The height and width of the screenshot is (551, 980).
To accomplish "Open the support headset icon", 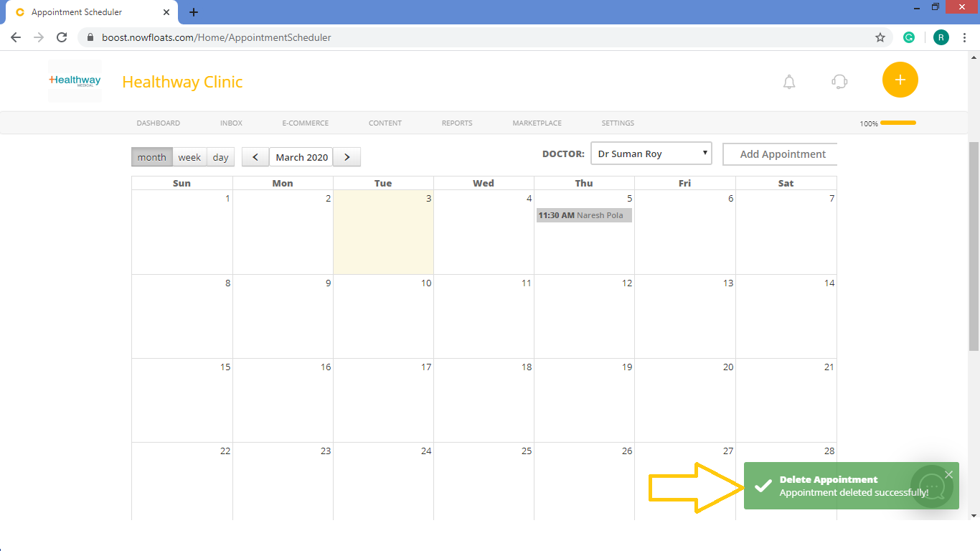I will click(x=839, y=82).
